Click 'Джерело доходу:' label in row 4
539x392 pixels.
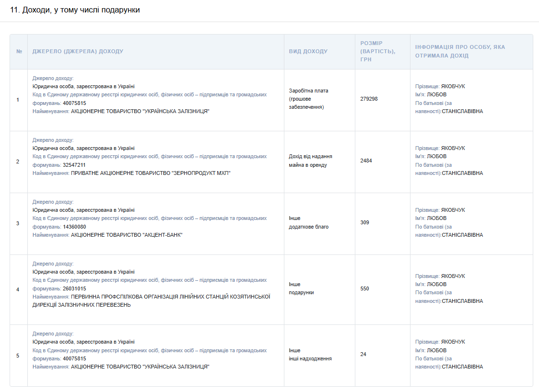pyautogui.click(x=53, y=264)
